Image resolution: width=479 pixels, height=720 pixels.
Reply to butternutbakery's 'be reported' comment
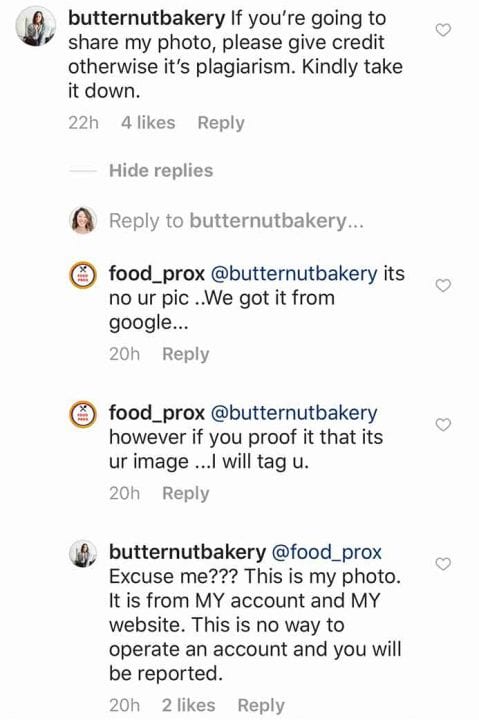(x=261, y=705)
